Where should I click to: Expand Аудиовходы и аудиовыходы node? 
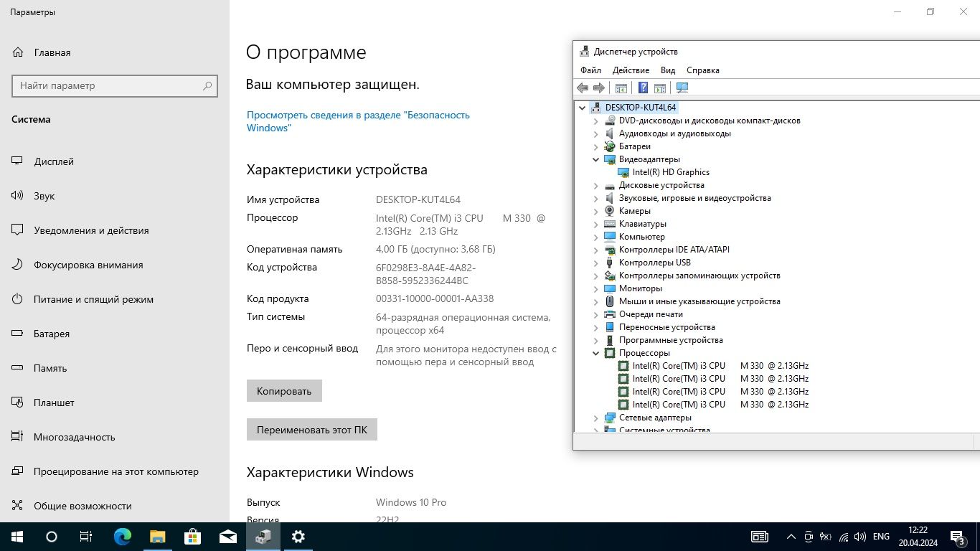pyautogui.click(x=595, y=133)
